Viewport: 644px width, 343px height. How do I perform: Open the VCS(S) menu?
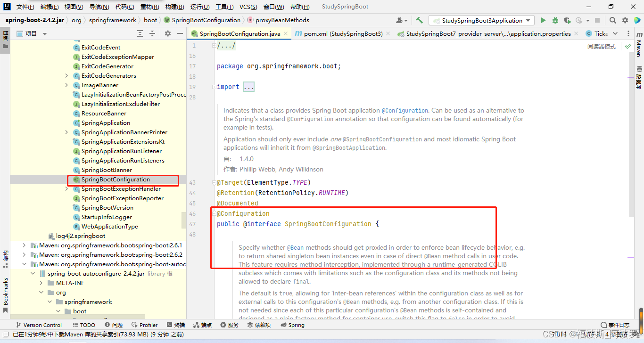(248, 7)
